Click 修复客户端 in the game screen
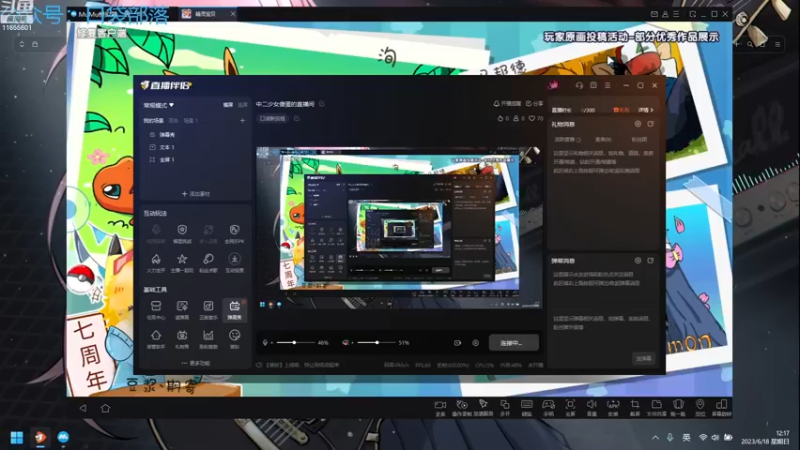Viewport: 800px width, 450px height. pos(102,33)
